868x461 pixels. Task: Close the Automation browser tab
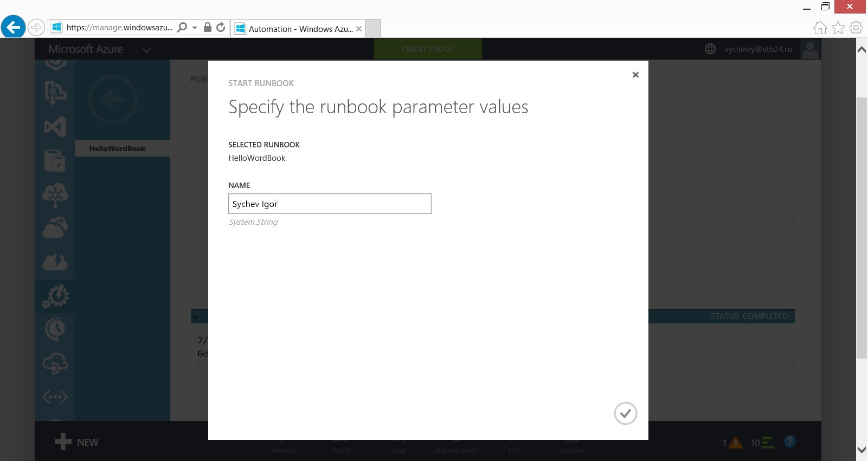(x=359, y=29)
